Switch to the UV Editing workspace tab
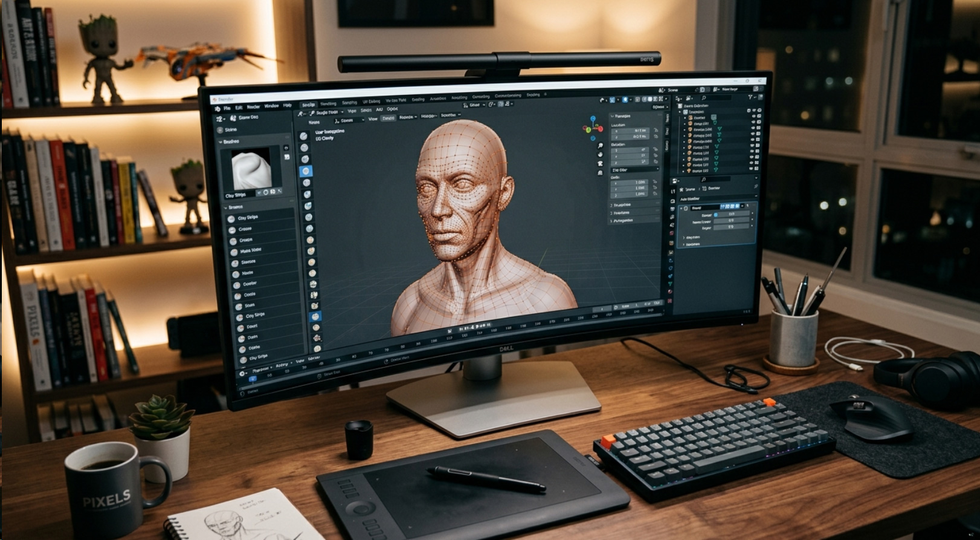The width and height of the screenshot is (980, 540). [371, 102]
